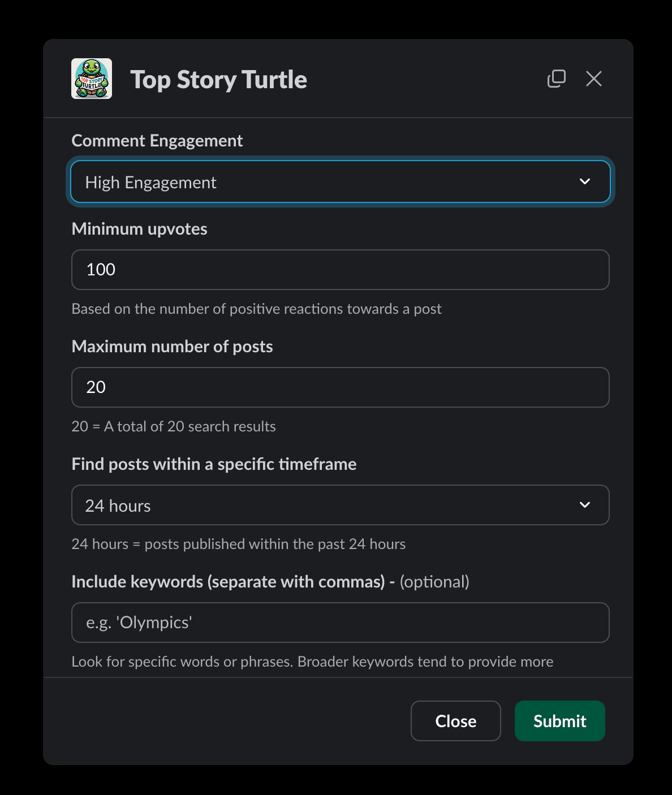Click the Maximum number of posts field
Screen dimensions: 672x795
340,387
